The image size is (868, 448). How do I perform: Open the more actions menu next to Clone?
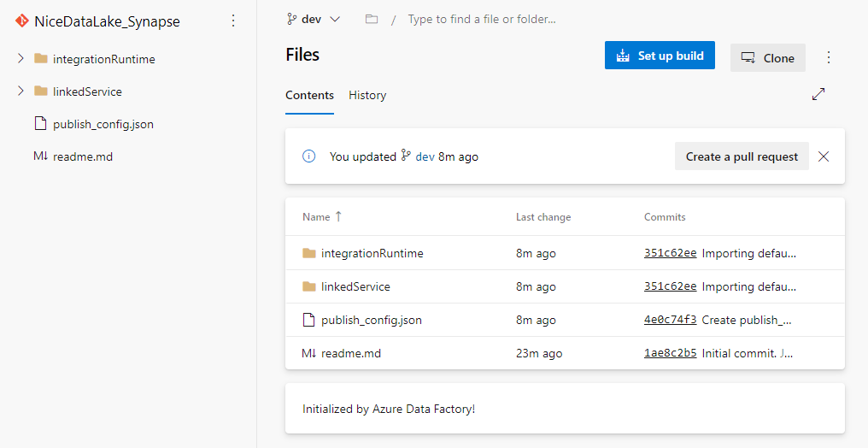828,57
